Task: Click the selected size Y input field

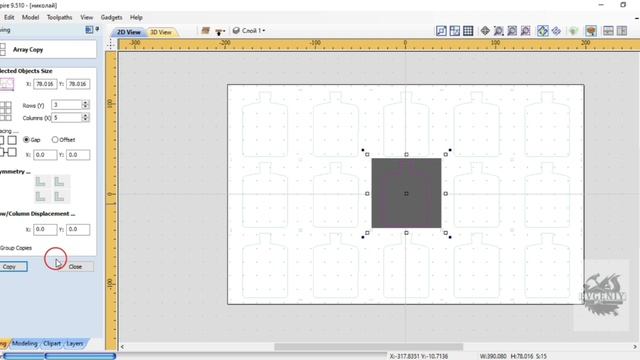Action: click(x=78, y=84)
